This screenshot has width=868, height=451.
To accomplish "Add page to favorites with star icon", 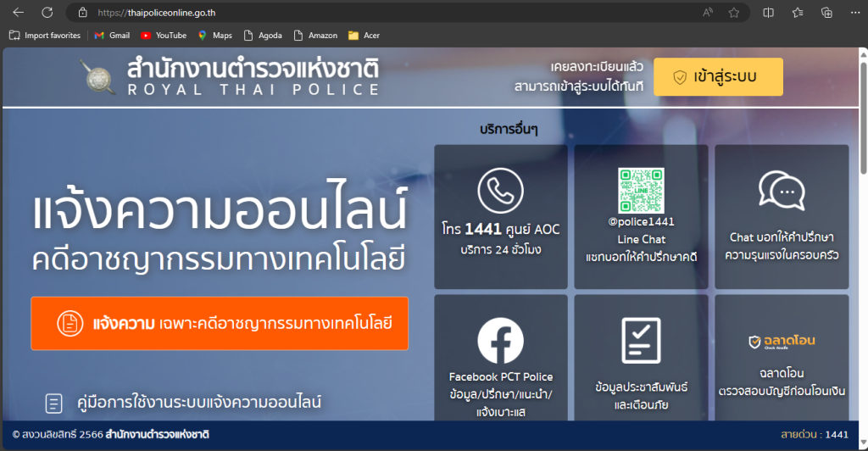I will point(734,12).
